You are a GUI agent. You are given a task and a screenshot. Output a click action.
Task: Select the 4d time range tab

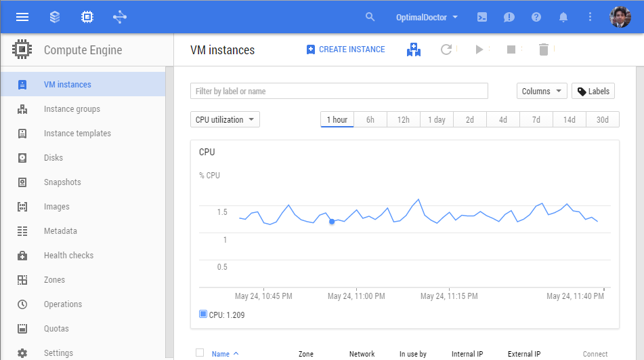click(502, 119)
